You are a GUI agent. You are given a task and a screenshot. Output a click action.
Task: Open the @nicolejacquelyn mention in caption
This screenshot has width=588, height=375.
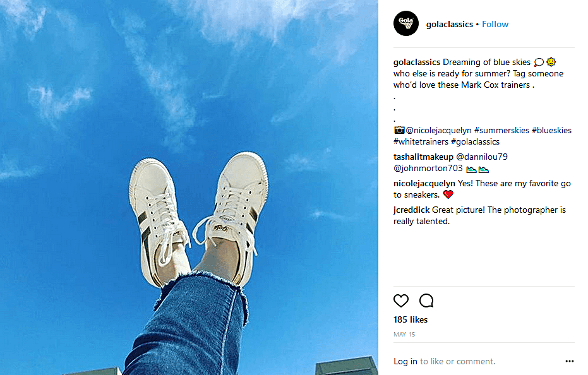coord(438,131)
